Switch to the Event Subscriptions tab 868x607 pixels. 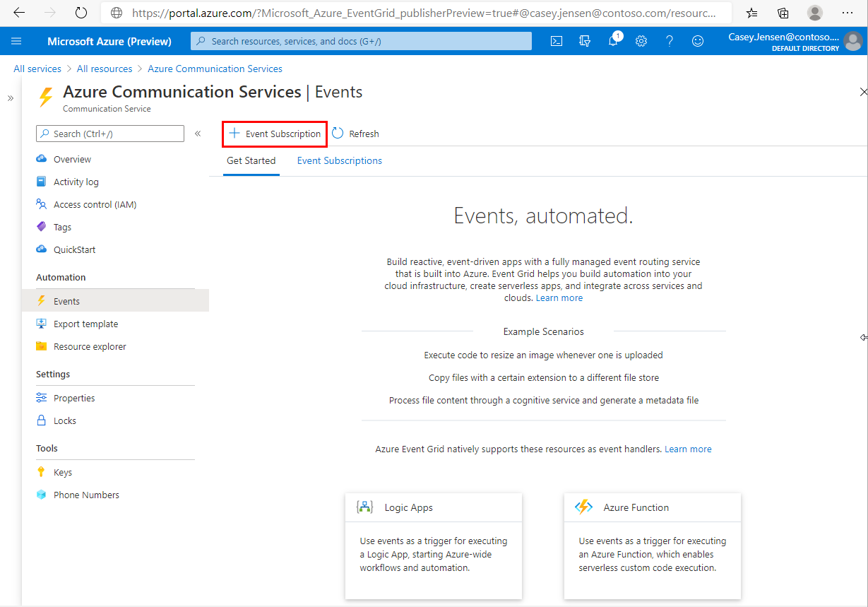(339, 160)
